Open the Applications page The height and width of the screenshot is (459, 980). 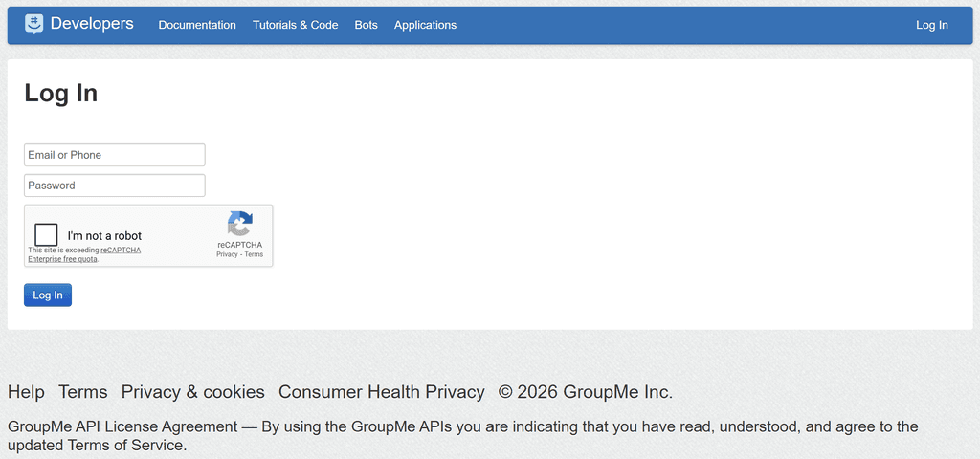425,25
